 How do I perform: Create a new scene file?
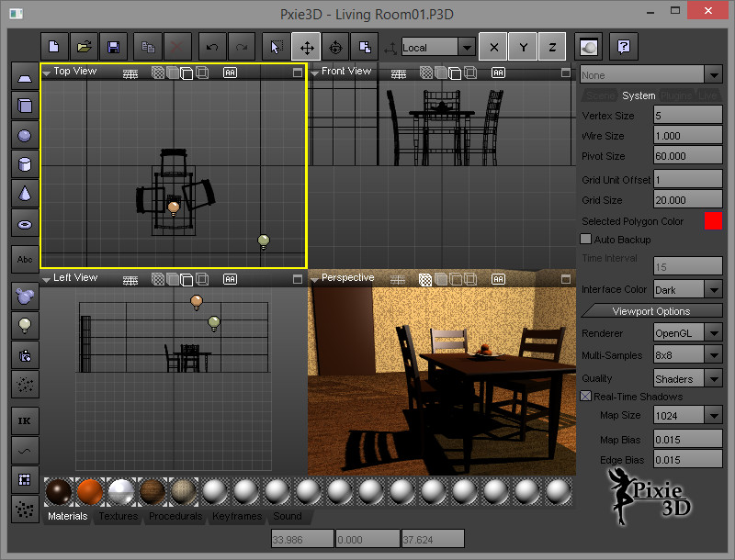tap(54, 47)
